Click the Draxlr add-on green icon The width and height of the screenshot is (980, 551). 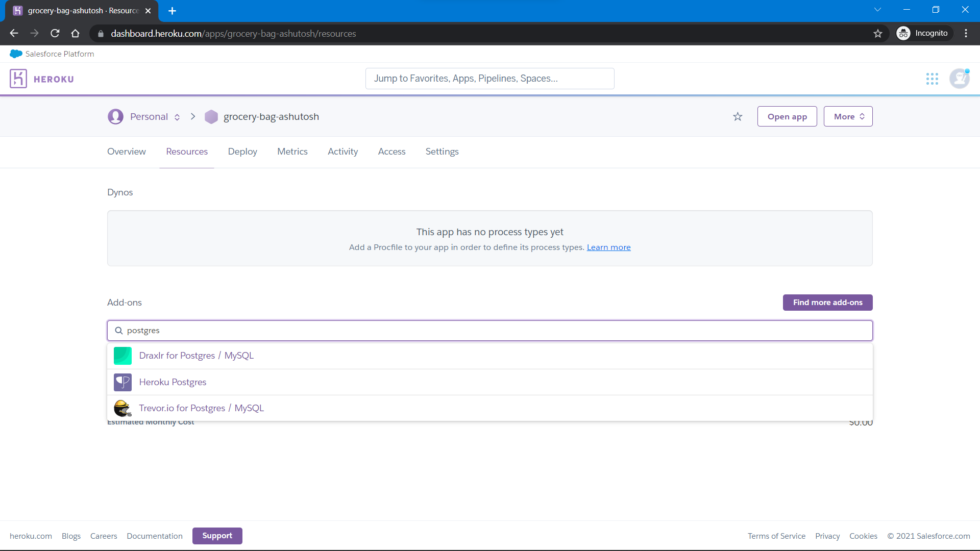[122, 356]
